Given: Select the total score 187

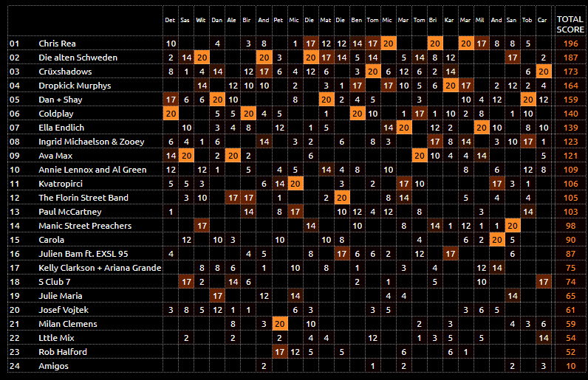Looking at the screenshot, I should (x=571, y=58).
